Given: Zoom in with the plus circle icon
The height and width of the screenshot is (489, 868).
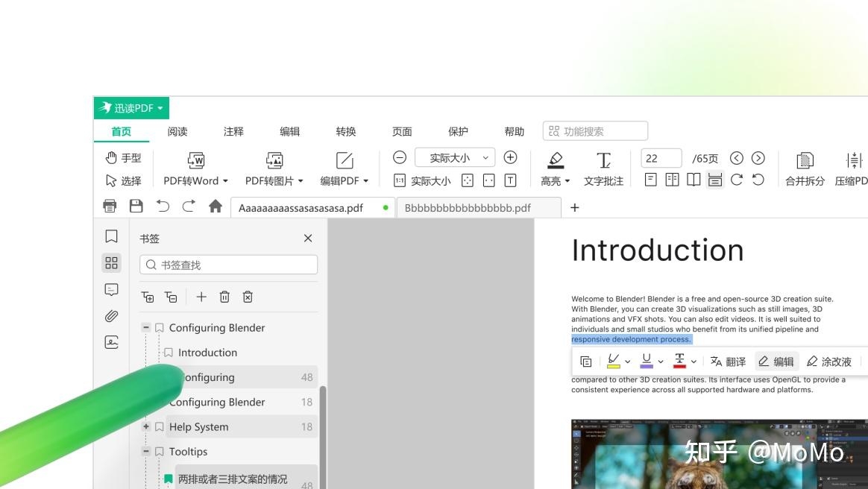Looking at the screenshot, I should click(x=510, y=157).
